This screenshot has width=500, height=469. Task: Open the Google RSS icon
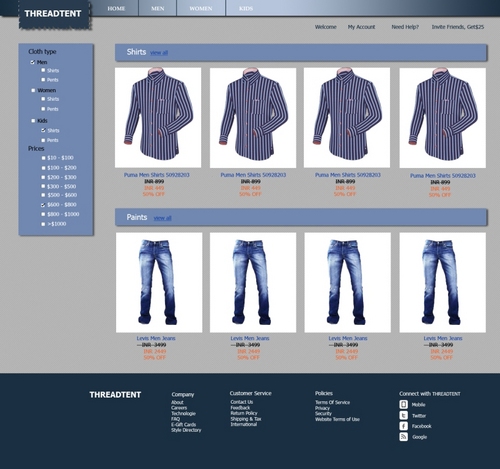pos(403,437)
